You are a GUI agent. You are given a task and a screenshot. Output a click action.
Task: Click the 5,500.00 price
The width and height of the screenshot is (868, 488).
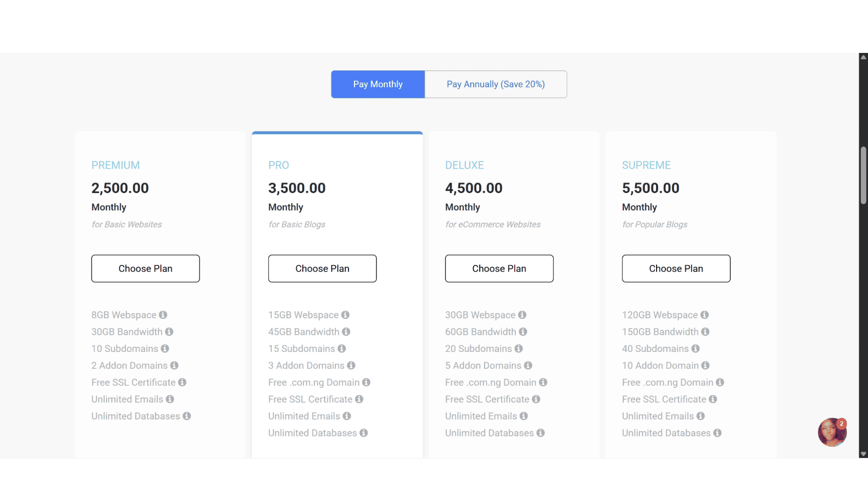pos(650,188)
